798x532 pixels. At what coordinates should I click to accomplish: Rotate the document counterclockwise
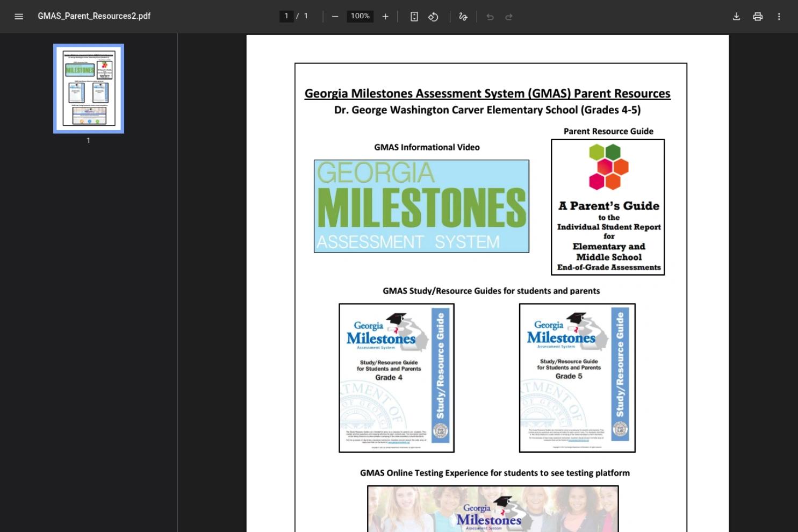(x=433, y=17)
